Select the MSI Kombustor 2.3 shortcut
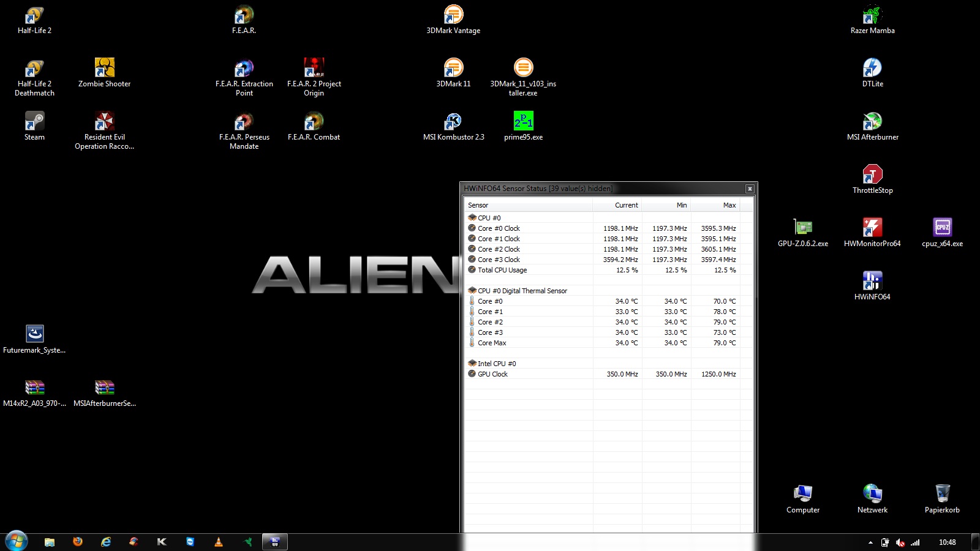This screenshot has width=980, height=551. pos(453,126)
